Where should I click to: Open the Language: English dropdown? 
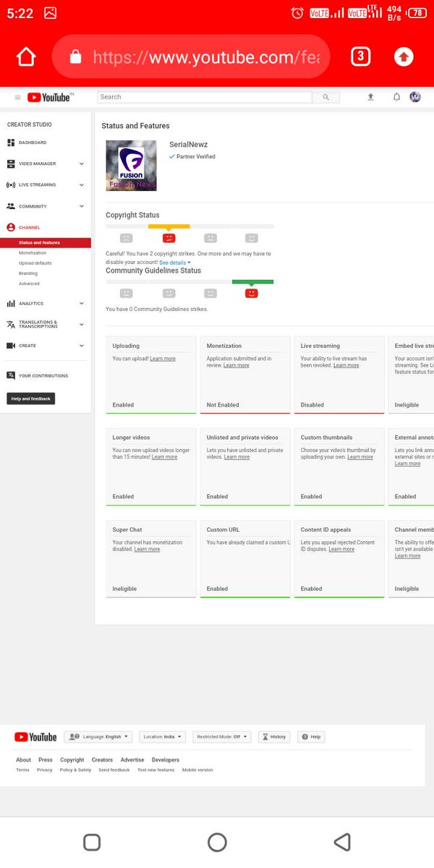98,736
